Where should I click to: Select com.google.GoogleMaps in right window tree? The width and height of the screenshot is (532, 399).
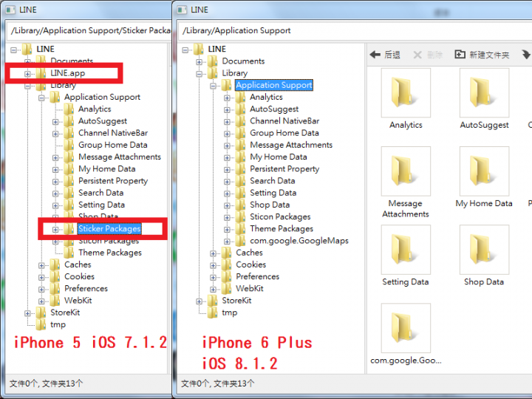pos(299,241)
